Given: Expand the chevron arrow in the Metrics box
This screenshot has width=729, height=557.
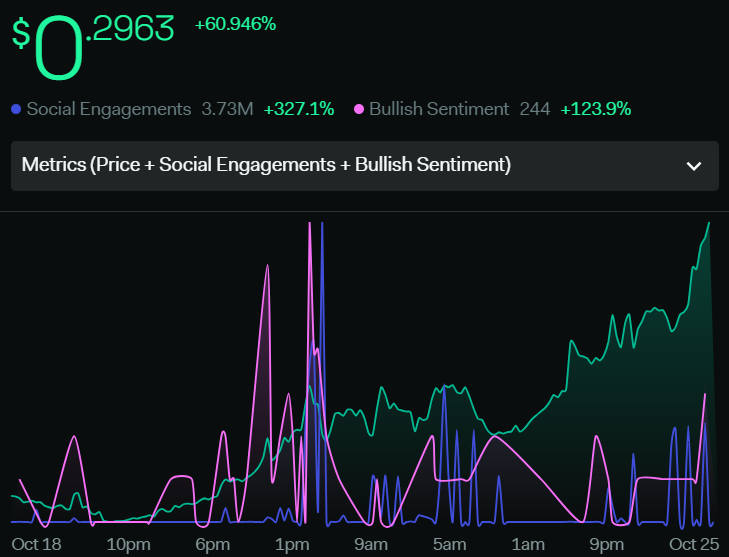Looking at the screenshot, I should click(x=694, y=166).
